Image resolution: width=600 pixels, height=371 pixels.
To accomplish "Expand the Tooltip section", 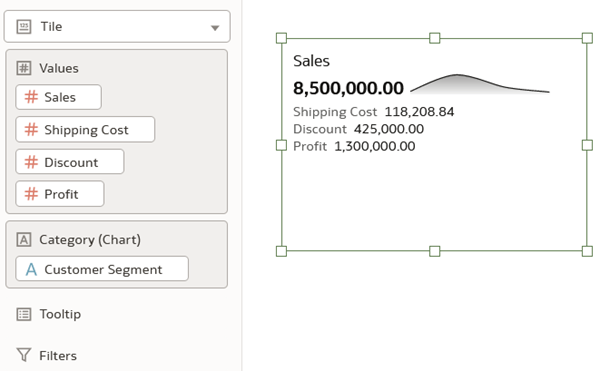I will pyautogui.click(x=60, y=314).
